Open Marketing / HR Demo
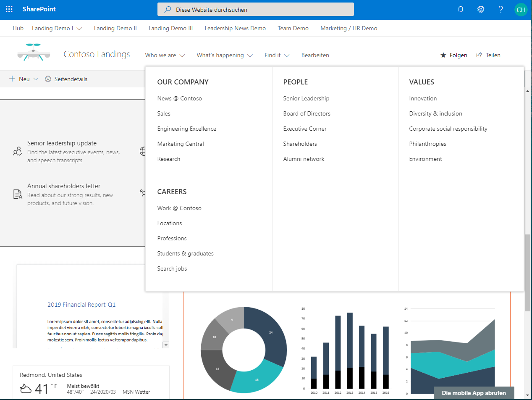This screenshot has width=532, height=400. tap(349, 28)
